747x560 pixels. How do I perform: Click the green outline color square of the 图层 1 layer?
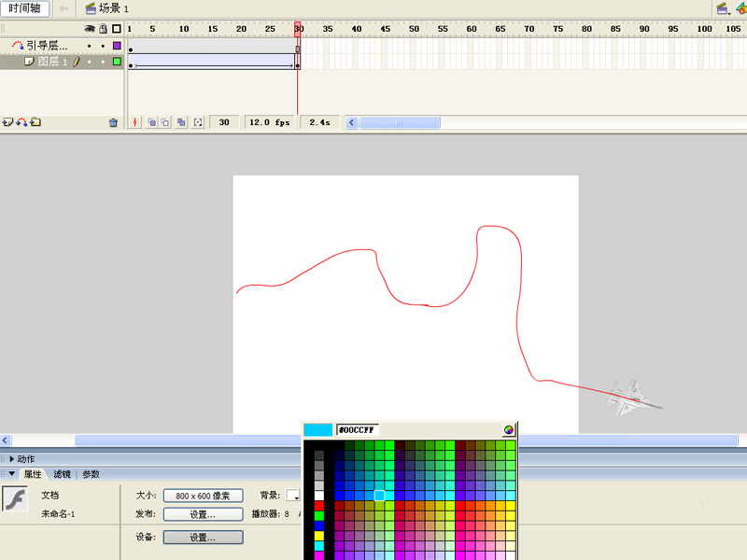click(117, 62)
